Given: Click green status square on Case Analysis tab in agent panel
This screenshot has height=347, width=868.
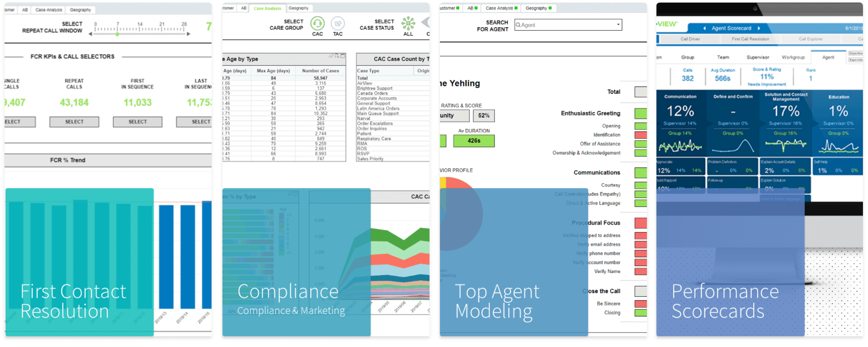Looking at the screenshot, I should tap(516, 8).
